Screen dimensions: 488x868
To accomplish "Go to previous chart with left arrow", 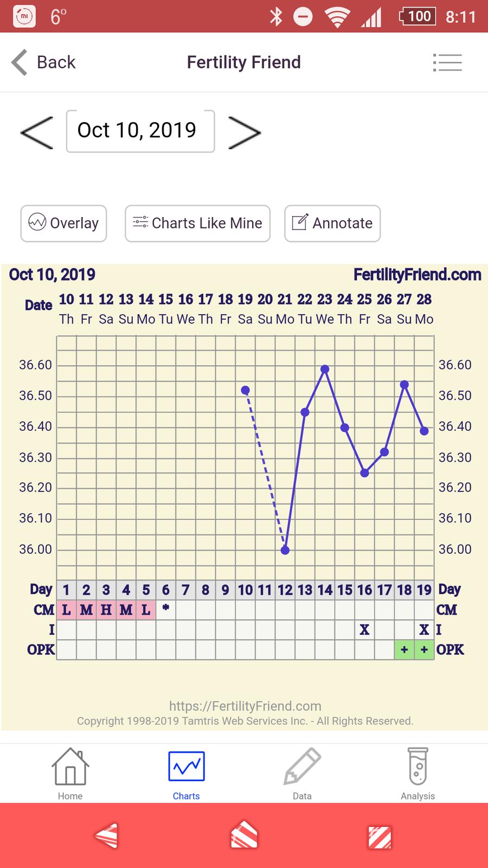I will [37, 132].
